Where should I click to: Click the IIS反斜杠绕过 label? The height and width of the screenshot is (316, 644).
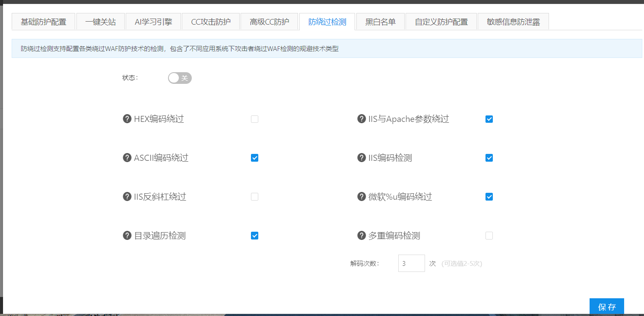160,197
